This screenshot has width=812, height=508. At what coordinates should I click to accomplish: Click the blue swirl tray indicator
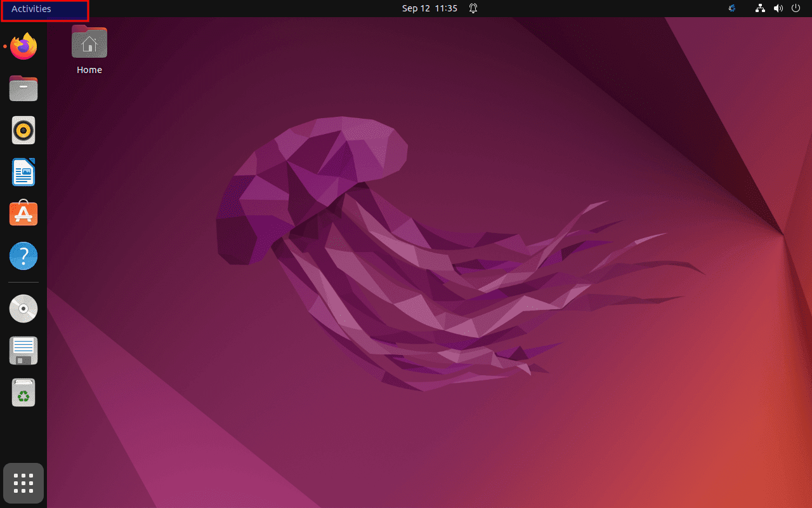[x=731, y=9]
